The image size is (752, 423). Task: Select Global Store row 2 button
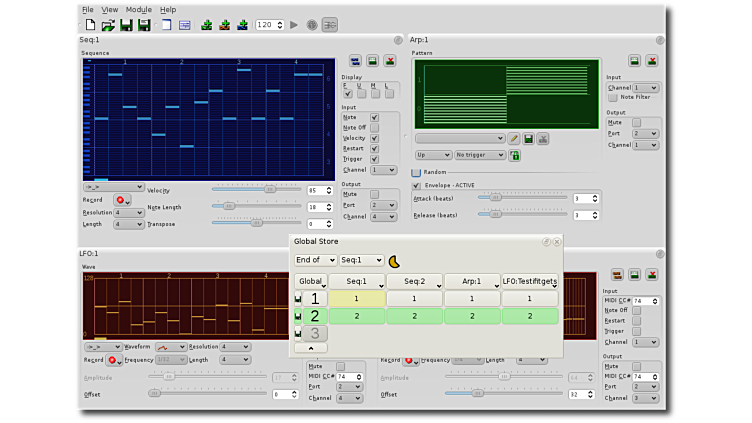point(314,316)
